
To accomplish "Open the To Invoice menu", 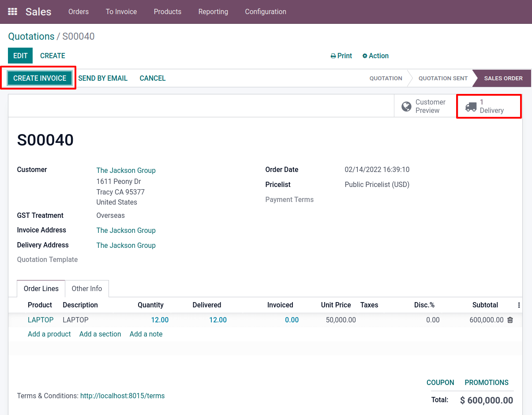I will [x=121, y=12].
